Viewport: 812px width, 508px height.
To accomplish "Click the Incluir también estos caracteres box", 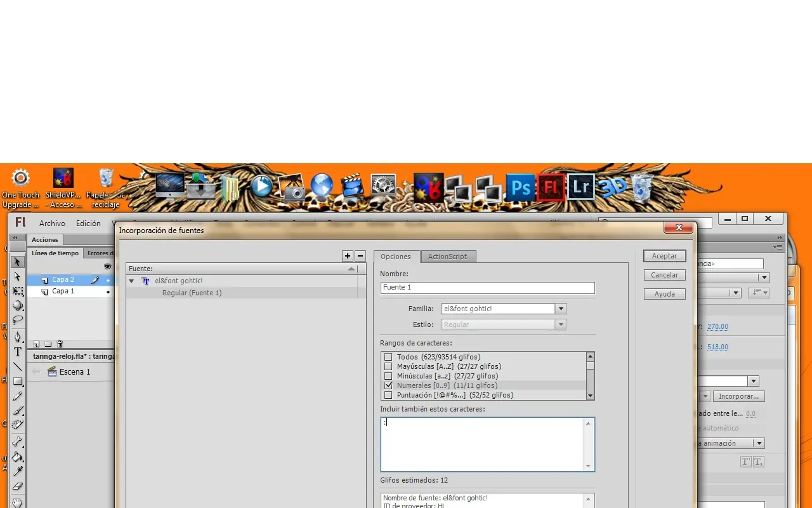I will (x=487, y=444).
